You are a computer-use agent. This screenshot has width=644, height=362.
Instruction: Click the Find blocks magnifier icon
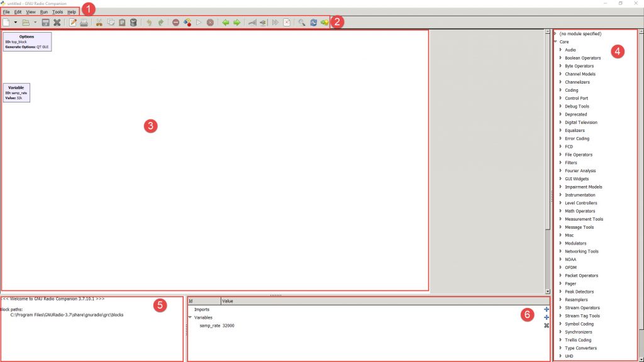point(302,23)
